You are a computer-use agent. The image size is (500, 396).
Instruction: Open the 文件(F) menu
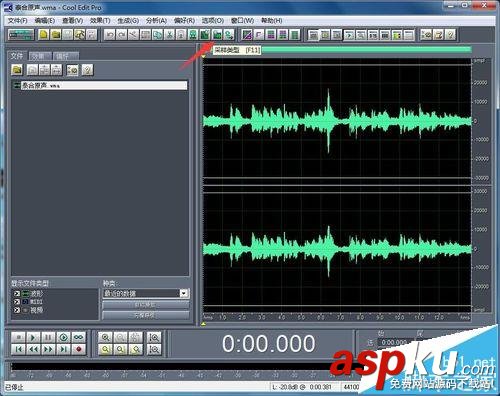[x=17, y=21]
